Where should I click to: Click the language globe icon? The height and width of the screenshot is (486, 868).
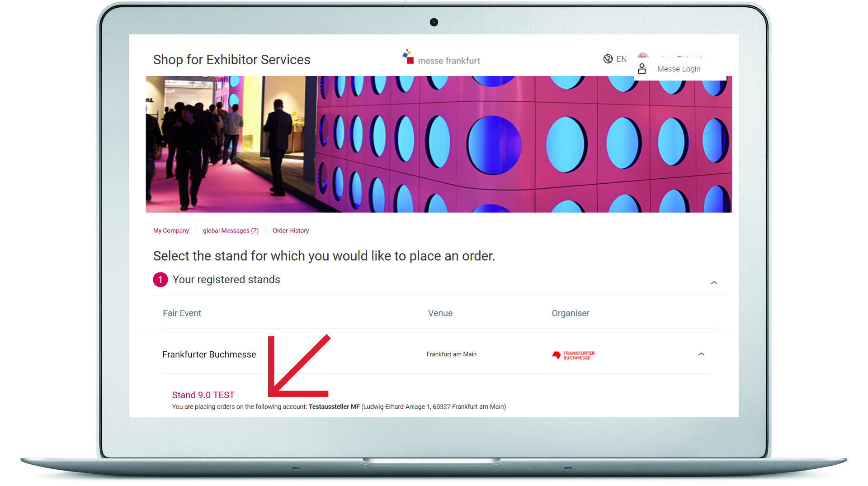[608, 59]
